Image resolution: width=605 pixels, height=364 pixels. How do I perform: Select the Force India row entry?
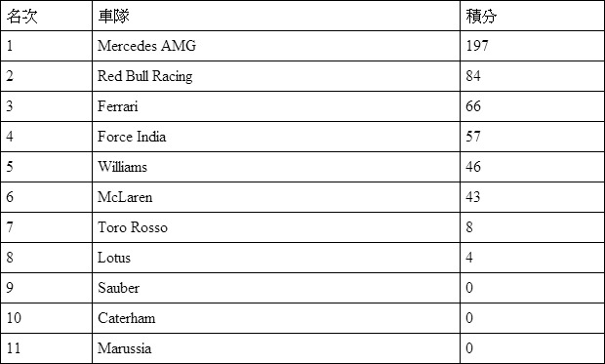click(276, 137)
